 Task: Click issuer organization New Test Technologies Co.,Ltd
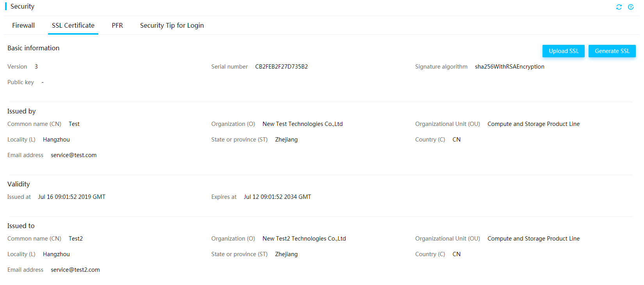(x=302, y=124)
